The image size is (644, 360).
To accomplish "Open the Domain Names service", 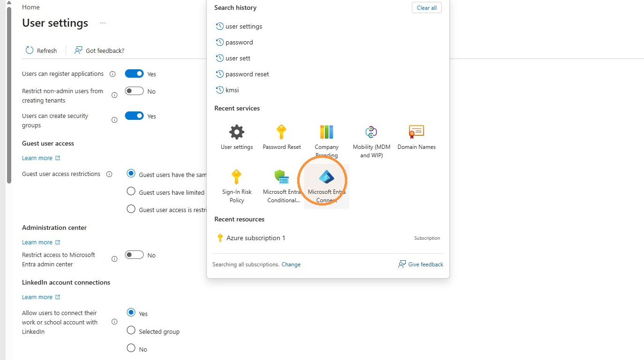I will (x=417, y=138).
